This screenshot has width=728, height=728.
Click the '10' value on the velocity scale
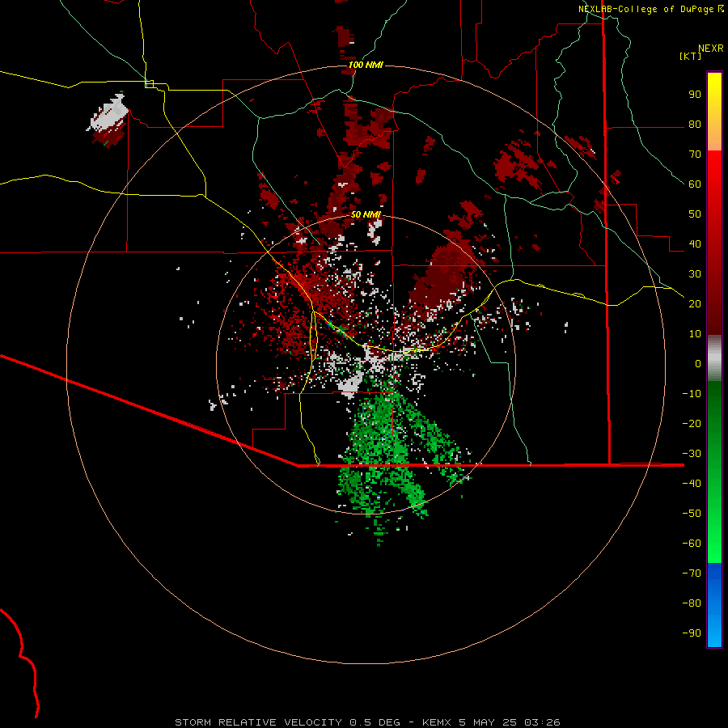point(695,334)
